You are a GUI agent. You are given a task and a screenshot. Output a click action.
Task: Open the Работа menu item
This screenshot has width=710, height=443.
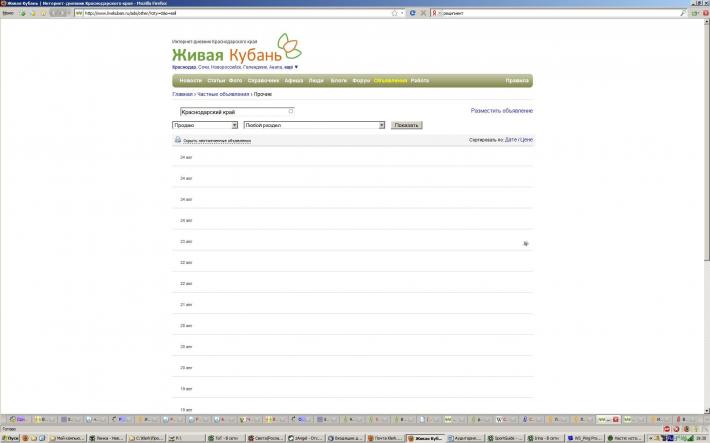point(420,81)
